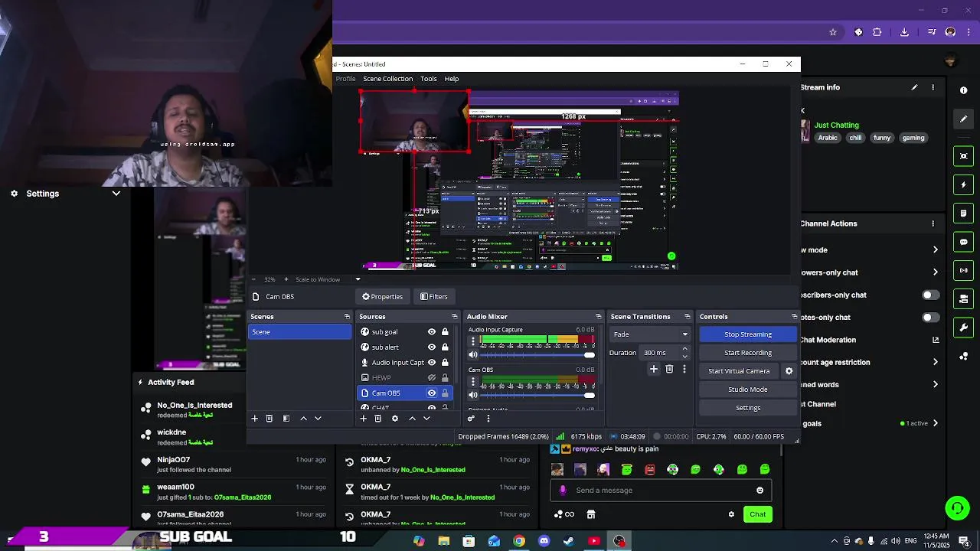Open source Properties tab button
Viewport: 980px width, 551px height.
(382, 297)
